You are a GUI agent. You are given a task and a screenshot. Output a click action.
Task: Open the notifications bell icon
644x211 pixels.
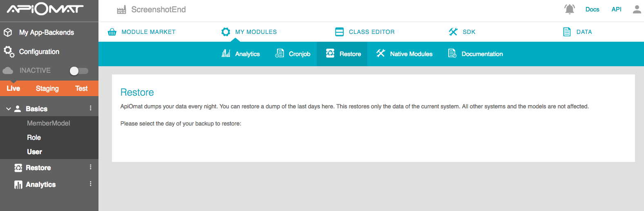tap(570, 9)
